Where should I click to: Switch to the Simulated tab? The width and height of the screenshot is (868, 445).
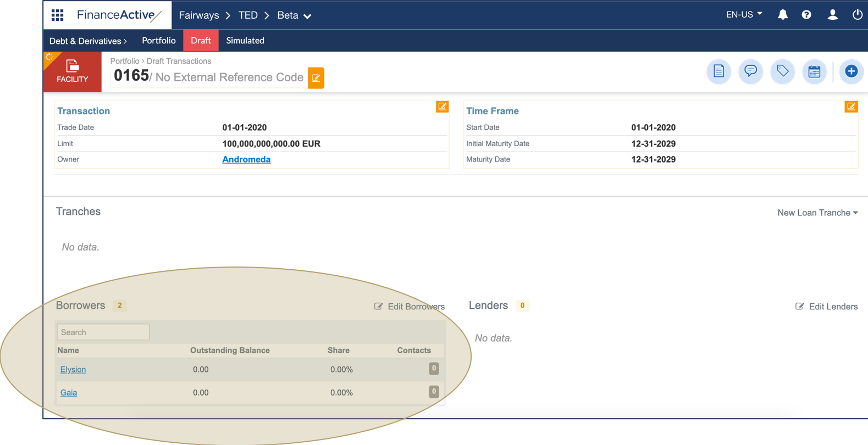(245, 41)
